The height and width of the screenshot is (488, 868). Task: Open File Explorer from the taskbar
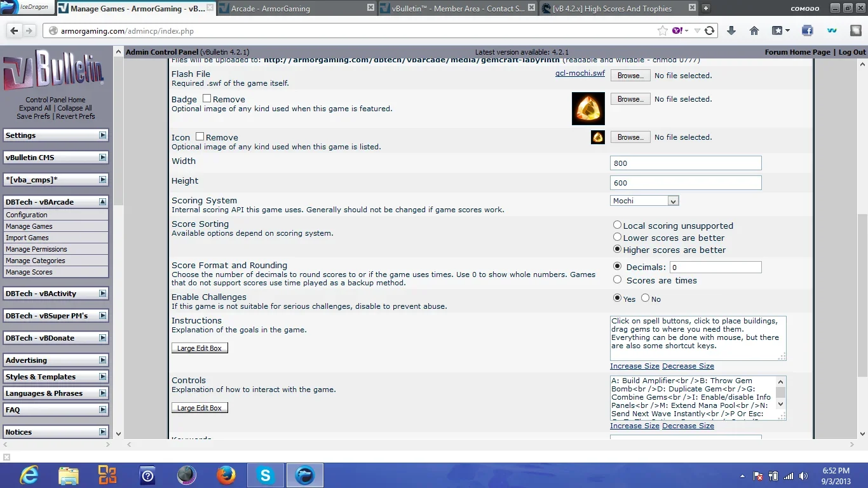[68, 475]
